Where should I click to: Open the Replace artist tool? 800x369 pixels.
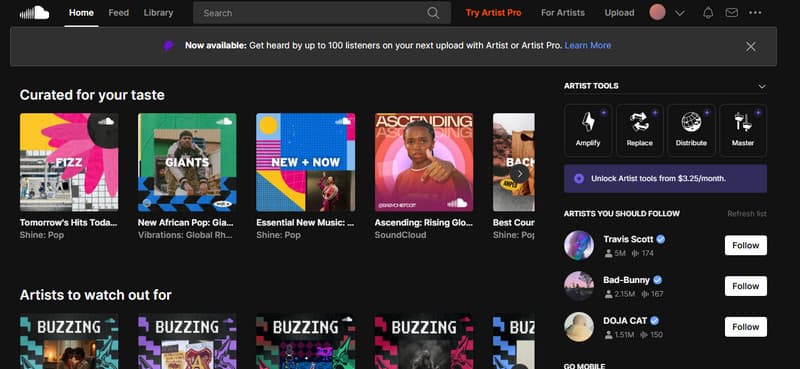tap(639, 130)
